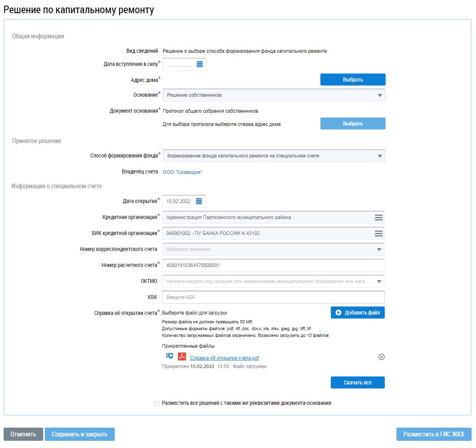
Task: Open calendar icon next to Дата открытия
Action: click(x=199, y=201)
